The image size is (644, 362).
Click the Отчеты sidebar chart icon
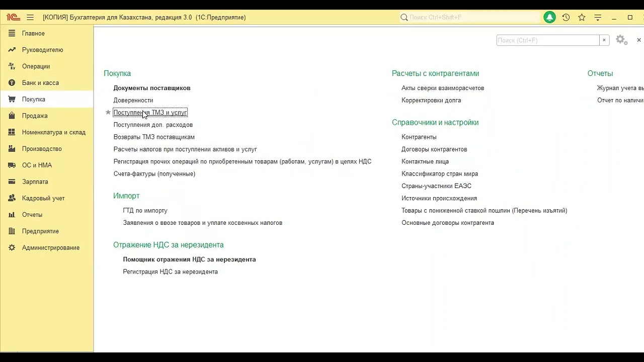point(12,215)
